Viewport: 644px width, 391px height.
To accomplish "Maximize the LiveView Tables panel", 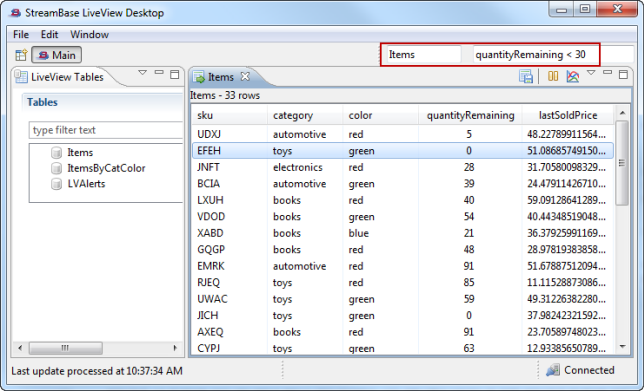I will pyautogui.click(x=175, y=74).
